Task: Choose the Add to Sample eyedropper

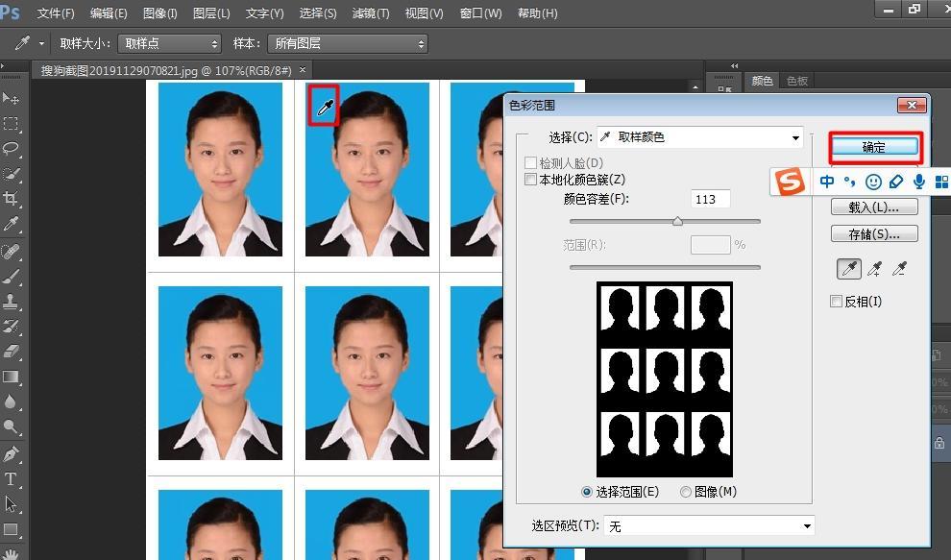Action: [x=874, y=268]
